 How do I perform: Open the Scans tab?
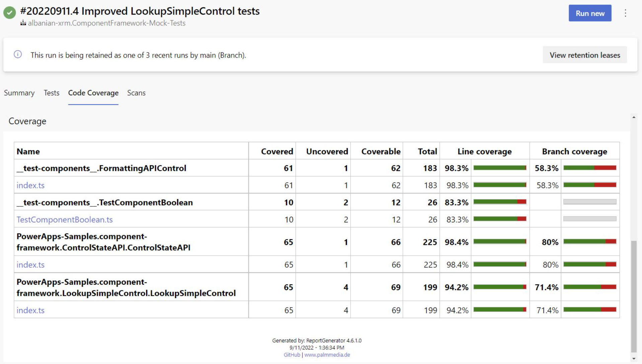pyautogui.click(x=136, y=93)
